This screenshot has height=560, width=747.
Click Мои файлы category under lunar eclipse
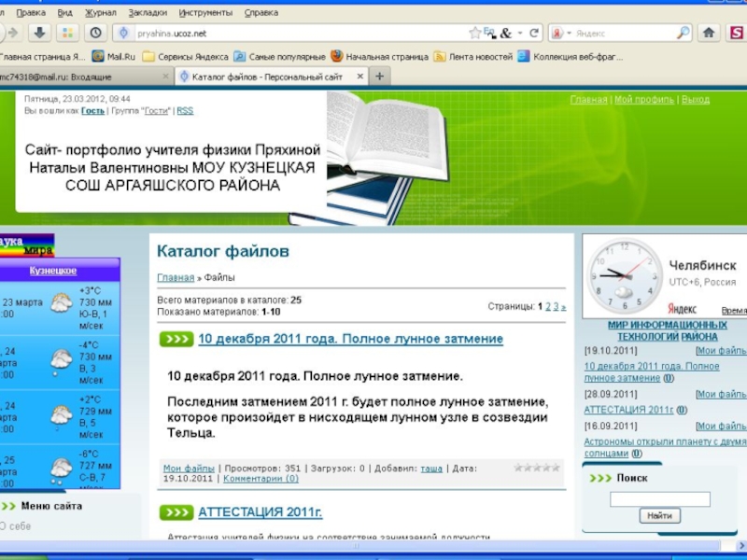(x=189, y=469)
